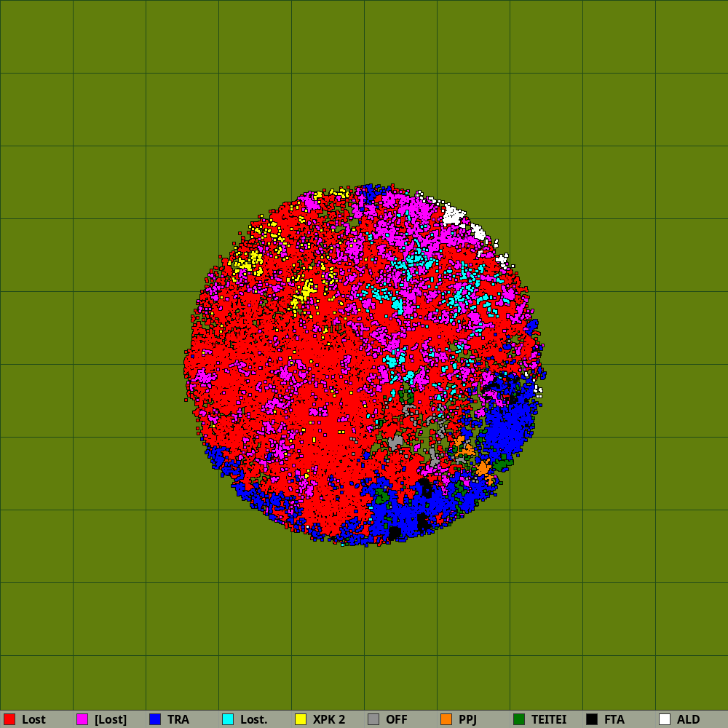Click the white ALD color swatch
Viewport: 728px width, 728px height.
click(665, 719)
